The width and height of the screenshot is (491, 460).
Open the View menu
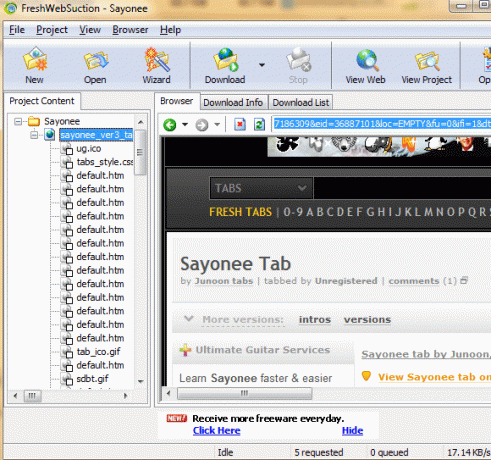[x=90, y=30]
